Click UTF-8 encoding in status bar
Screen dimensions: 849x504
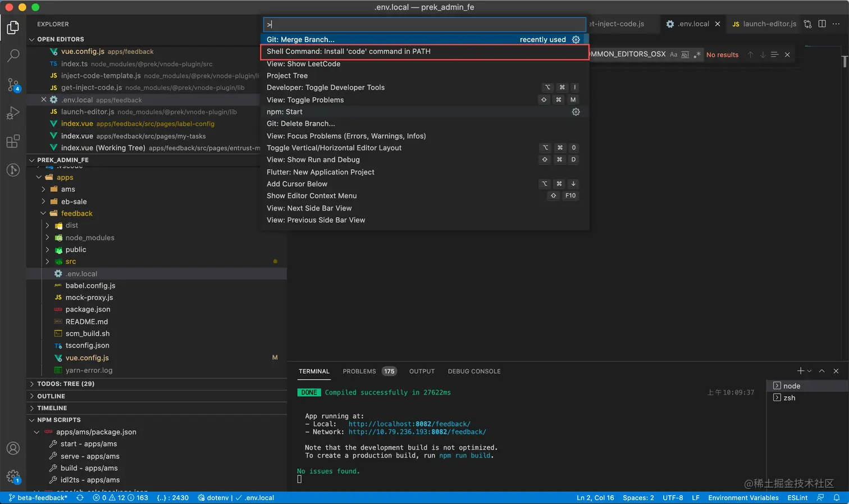[673, 498]
